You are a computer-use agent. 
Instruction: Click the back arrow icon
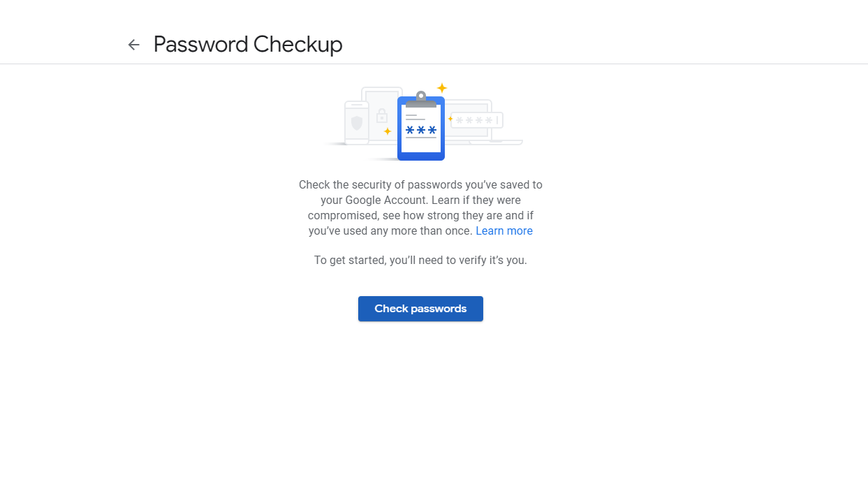(133, 45)
